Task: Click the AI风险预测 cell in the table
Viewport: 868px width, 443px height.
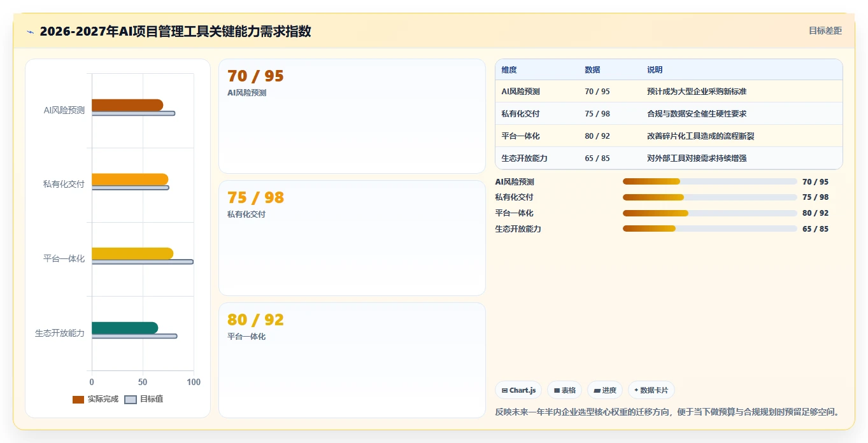Action: click(520, 92)
